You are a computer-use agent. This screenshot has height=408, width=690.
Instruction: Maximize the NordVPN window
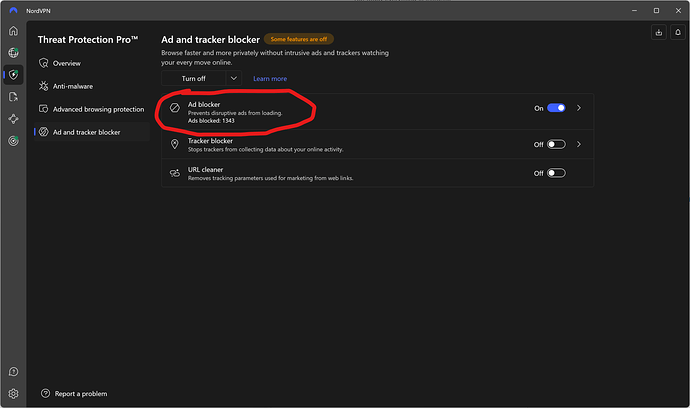coord(656,11)
